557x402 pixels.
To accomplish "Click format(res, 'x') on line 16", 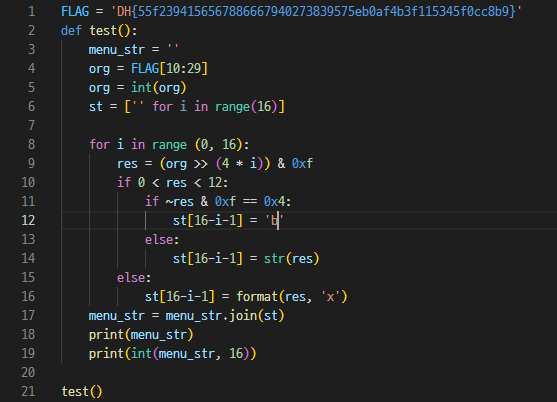I will click(292, 297).
